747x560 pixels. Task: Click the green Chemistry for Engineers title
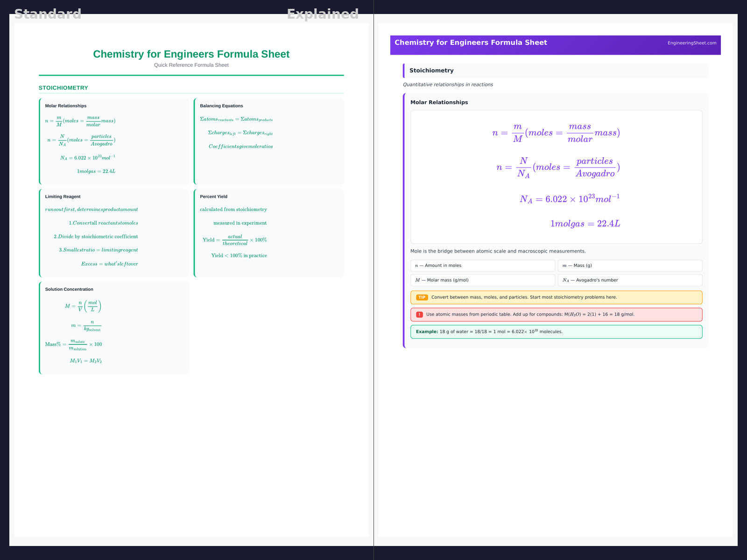tap(191, 54)
